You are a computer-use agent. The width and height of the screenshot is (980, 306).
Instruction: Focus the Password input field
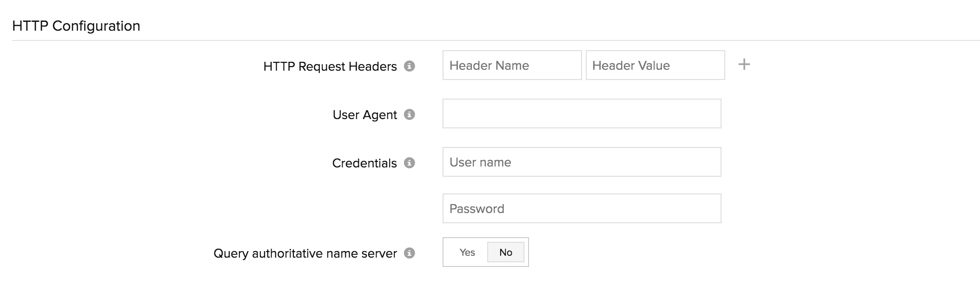point(581,208)
